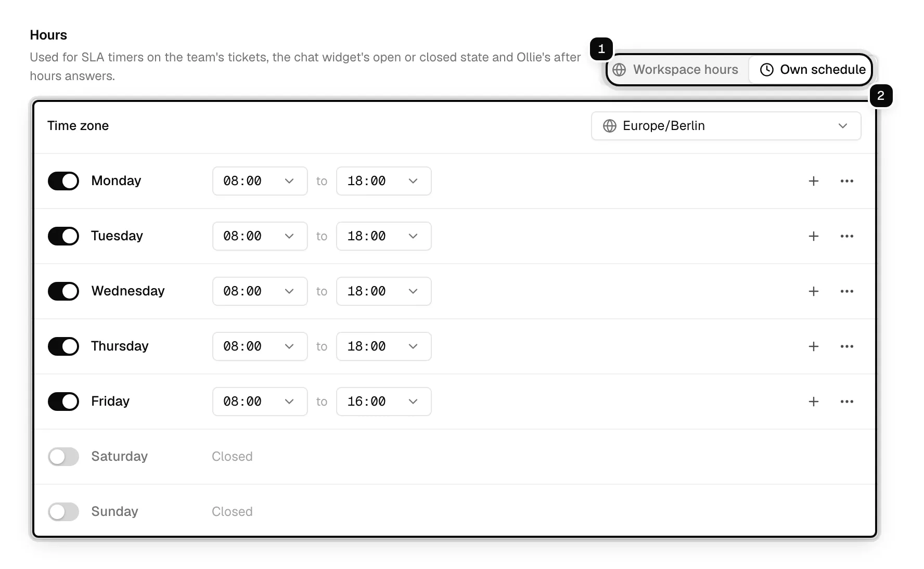Viewport: 924px width, 569px height.
Task: Toggle Thursday hours off
Action: point(63,346)
